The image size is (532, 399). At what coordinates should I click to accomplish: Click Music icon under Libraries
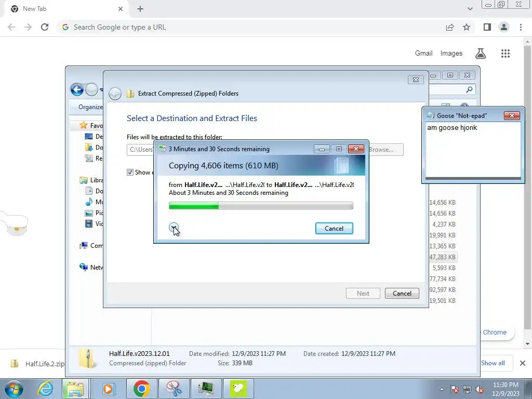[88, 202]
